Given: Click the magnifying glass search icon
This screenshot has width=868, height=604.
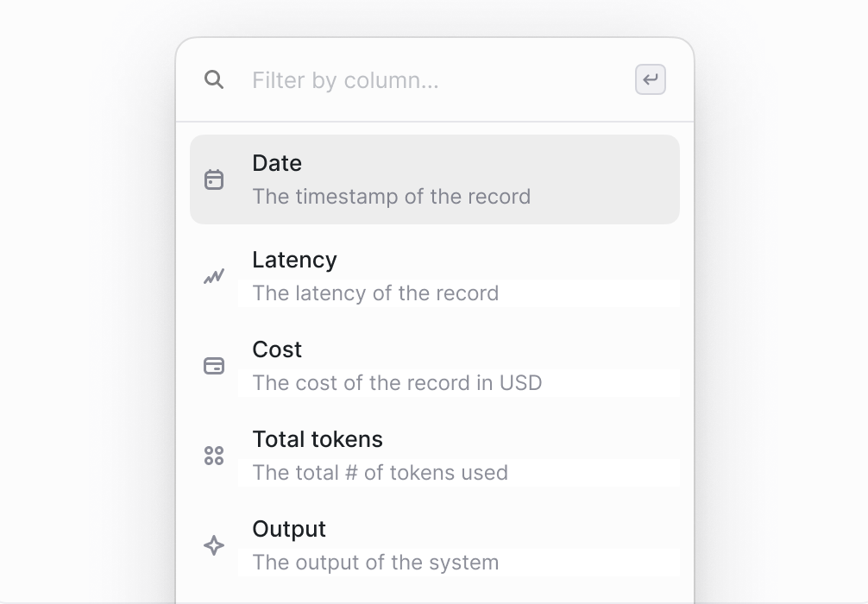Looking at the screenshot, I should tap(214, 79).
